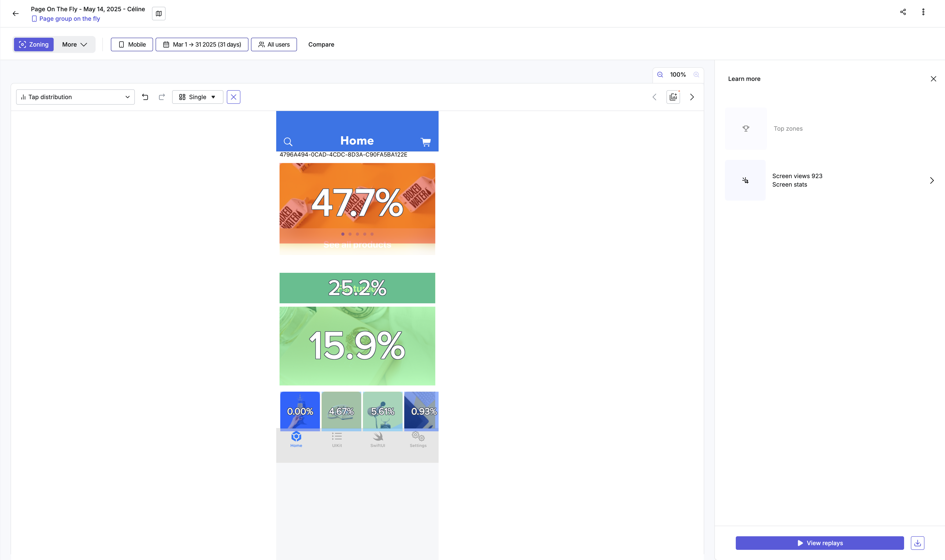This screenshot has width=945, height=560.
Task: Open the three-dot options menu
Action: (x=923, y=12)
